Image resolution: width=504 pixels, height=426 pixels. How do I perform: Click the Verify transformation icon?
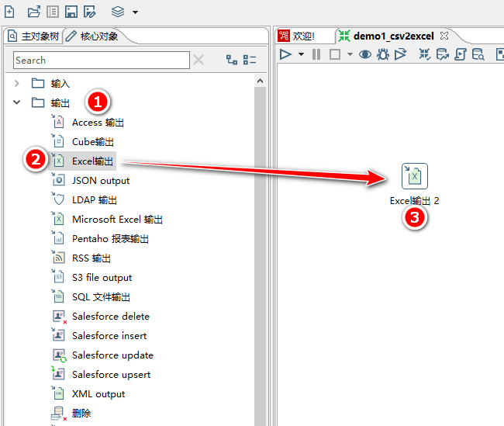click(x=425, y=54)
